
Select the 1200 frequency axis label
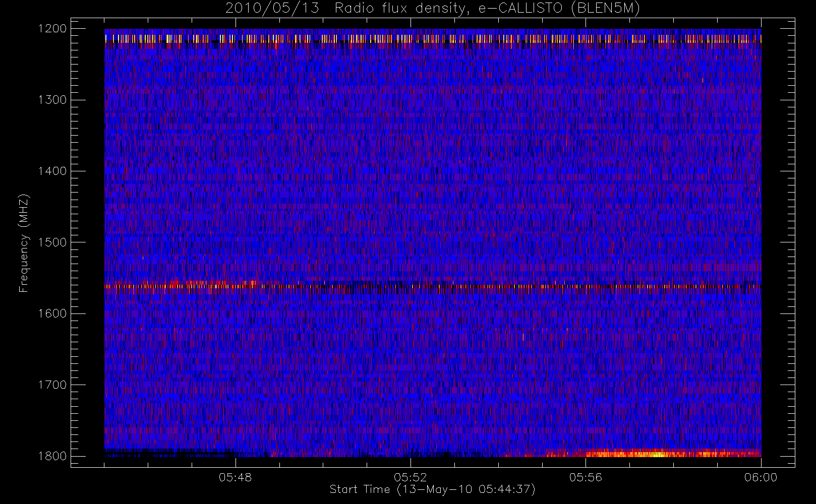(53, 29)
